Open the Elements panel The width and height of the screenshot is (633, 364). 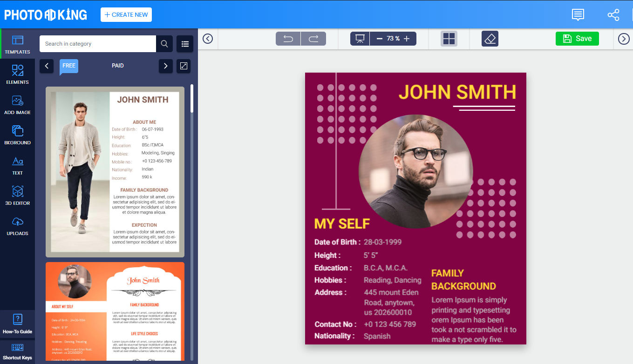(x=17, y=74)
